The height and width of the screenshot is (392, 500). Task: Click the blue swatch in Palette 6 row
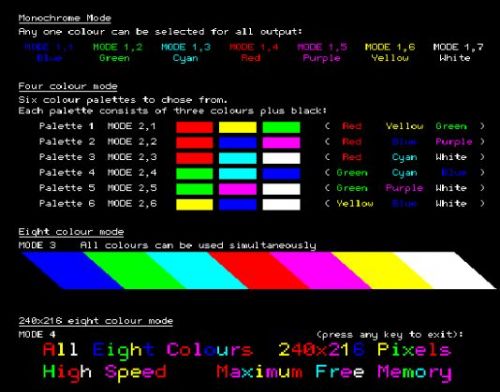(238, 205)
